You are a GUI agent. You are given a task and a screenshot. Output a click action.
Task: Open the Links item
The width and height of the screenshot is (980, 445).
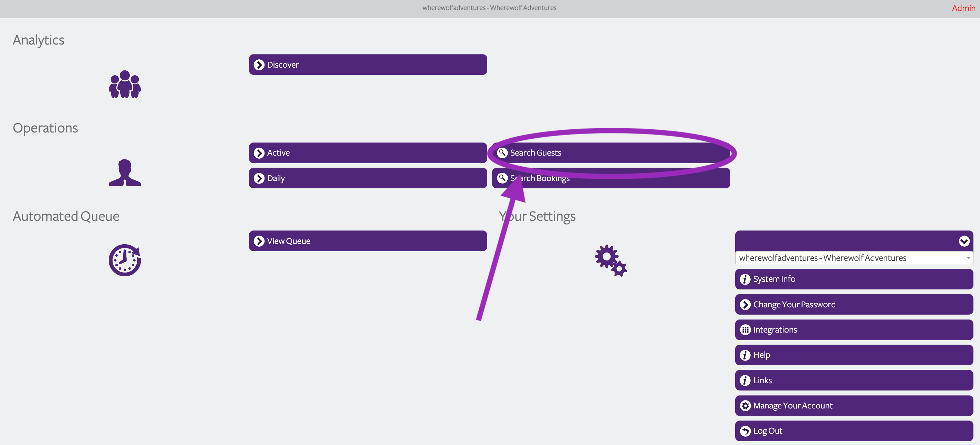coord(854,380)
